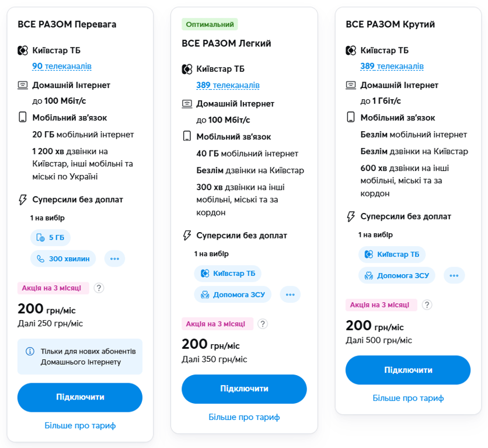Select the 5 ГБ superpower chip
The width and height of the screenshot is (488, 448).
pyautogui.click(x=51, y=237)
